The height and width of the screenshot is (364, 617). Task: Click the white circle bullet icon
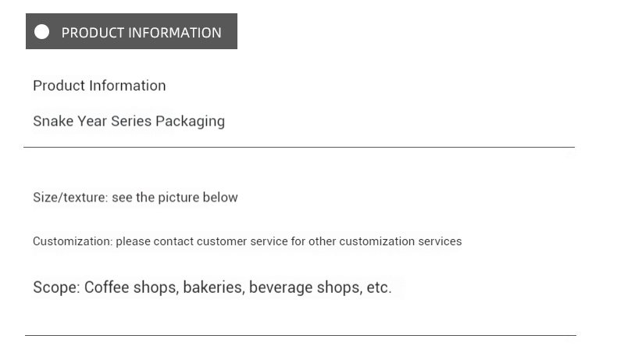pyautogui.click(x=42, y=32)
